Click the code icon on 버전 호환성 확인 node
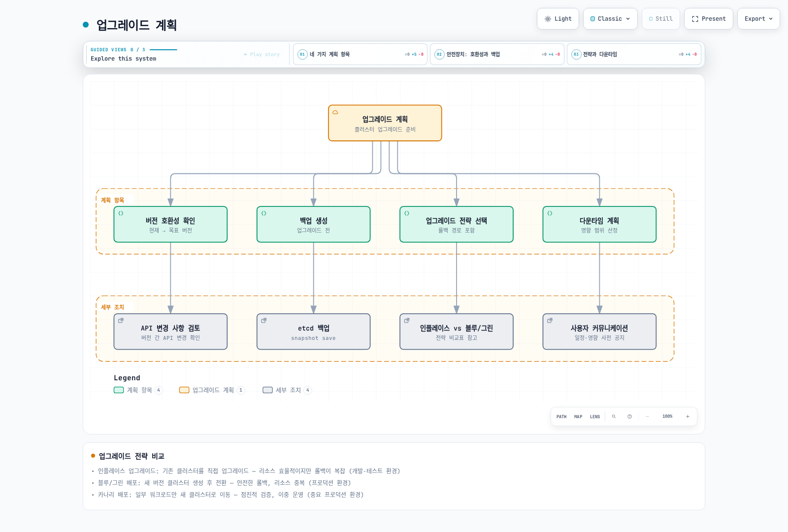The image size is (788, 532). pyautogui.click(x=121, y=213)
